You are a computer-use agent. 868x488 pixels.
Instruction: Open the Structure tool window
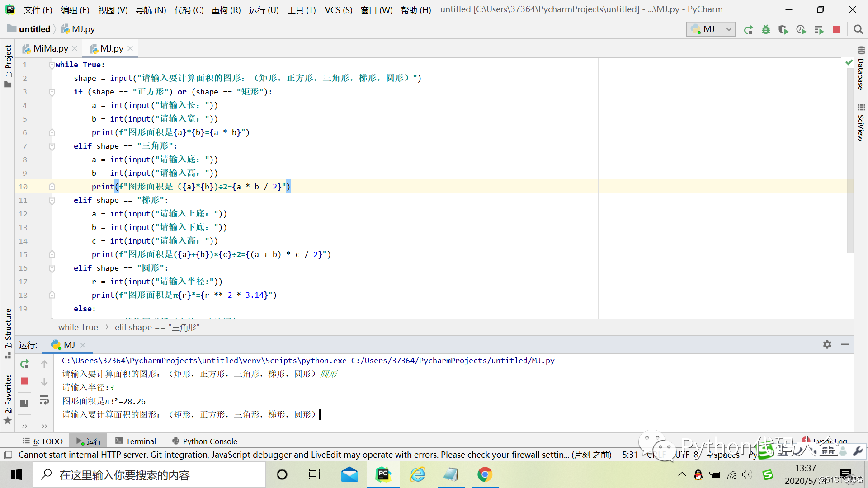(8, 333)
